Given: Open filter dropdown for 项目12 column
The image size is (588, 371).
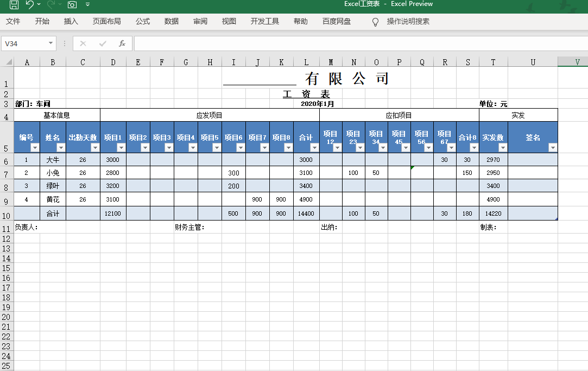Looking at the screenshot, I should point(337,148).
